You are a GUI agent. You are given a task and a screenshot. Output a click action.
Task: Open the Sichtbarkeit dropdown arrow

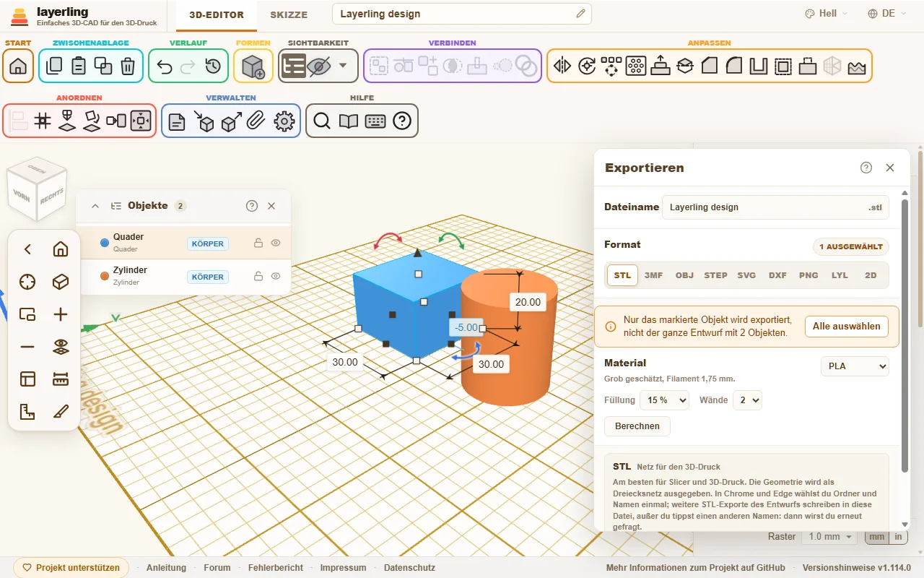(x=343, y=66)
